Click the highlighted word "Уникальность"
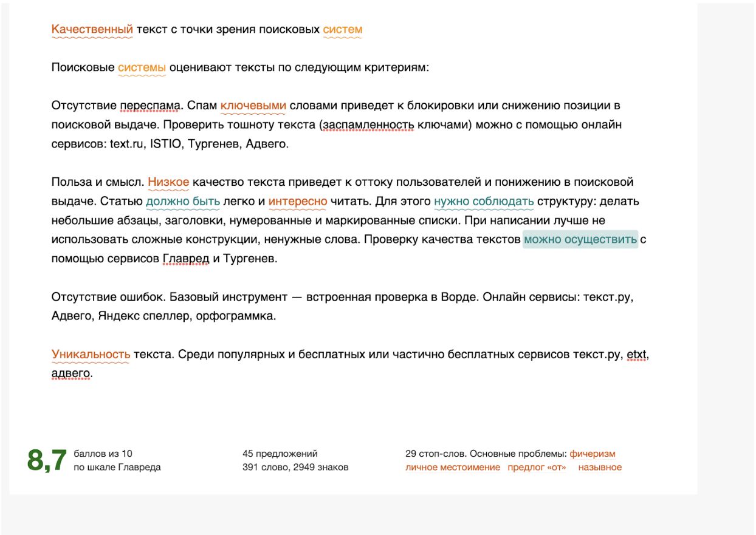The width and height of the screenshot is (756, 535). 91,354
